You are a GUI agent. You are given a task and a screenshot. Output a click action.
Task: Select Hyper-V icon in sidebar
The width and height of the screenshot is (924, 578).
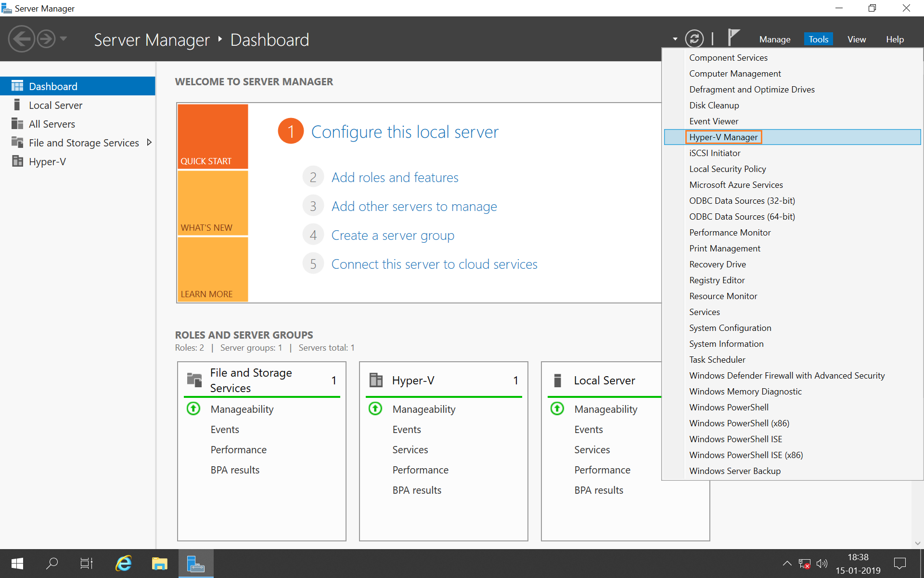[x=17, y=161]
